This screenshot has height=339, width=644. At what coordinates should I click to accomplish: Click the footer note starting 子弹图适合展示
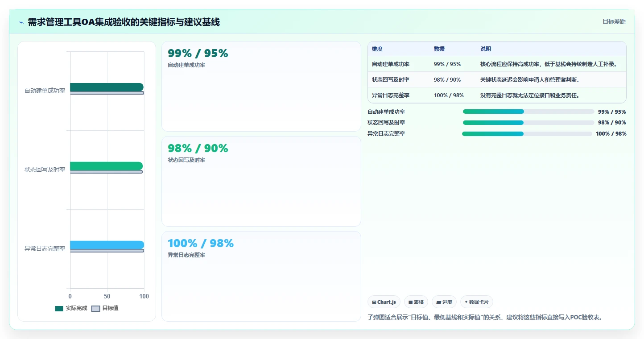tap(485, 318)
